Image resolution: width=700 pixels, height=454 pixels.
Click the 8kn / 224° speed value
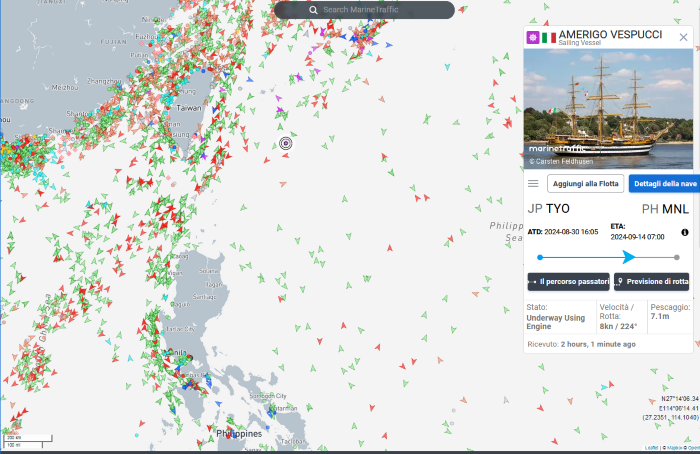pyautogui.click(x=618, y=326)
